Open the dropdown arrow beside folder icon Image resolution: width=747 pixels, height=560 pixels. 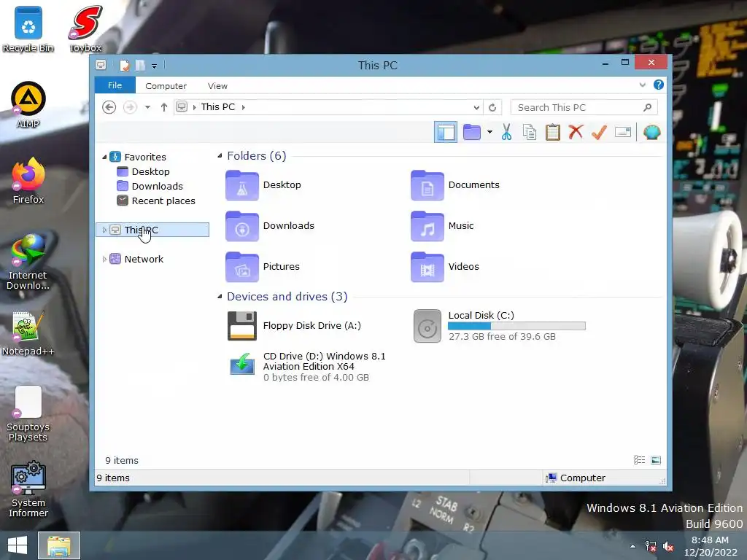point(489,133)
